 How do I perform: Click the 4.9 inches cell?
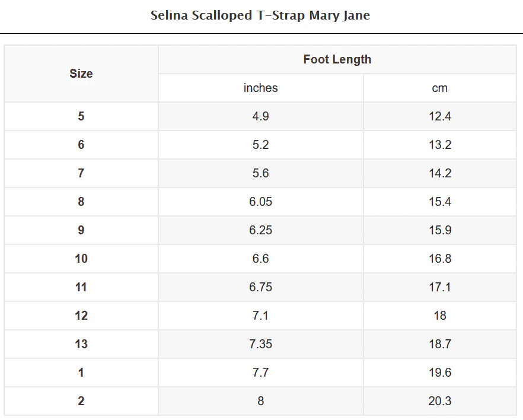click(x=260, y=116)
